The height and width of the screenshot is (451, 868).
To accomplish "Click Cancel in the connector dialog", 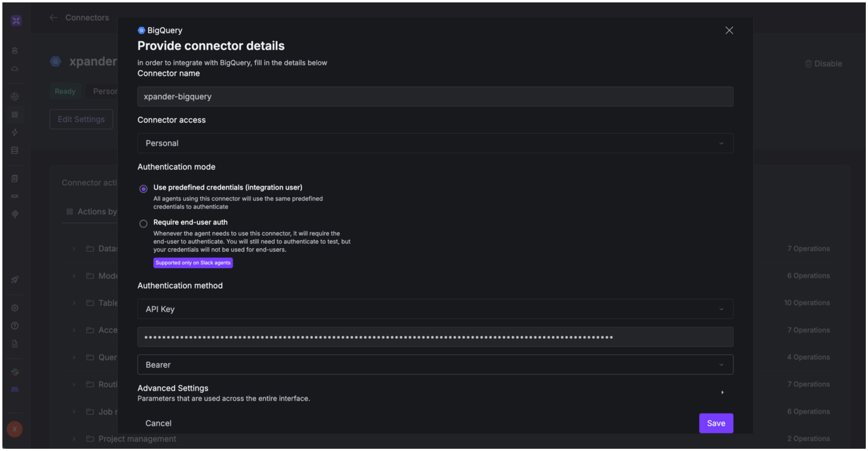I will tap(158, 423).
